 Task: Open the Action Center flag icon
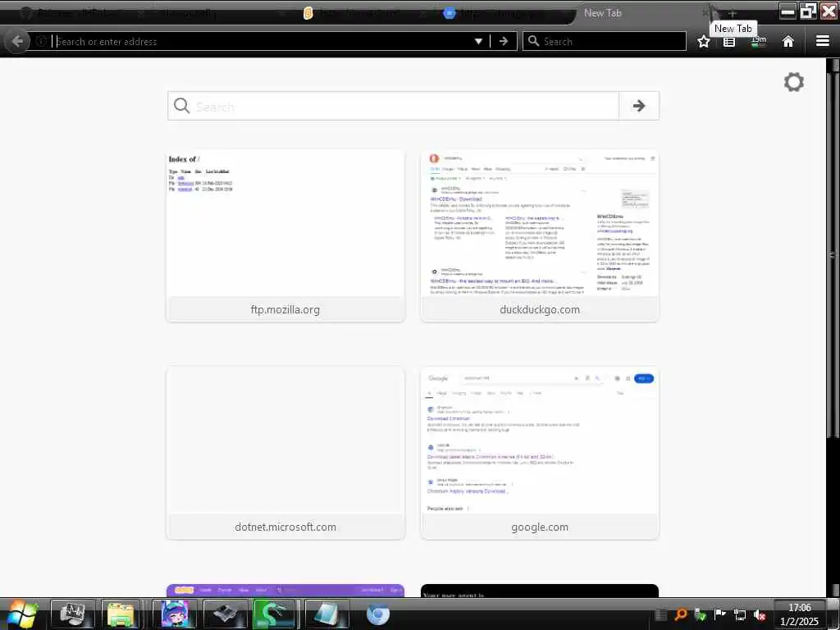(720, 614)
